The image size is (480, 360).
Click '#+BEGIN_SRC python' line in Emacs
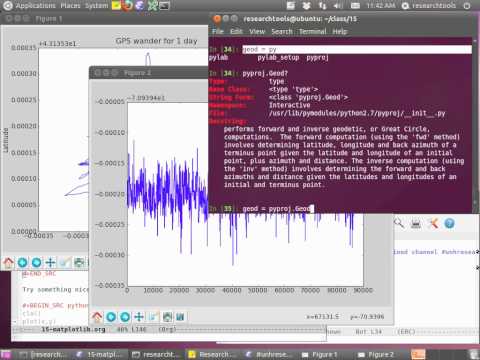[x=55, y=305]
